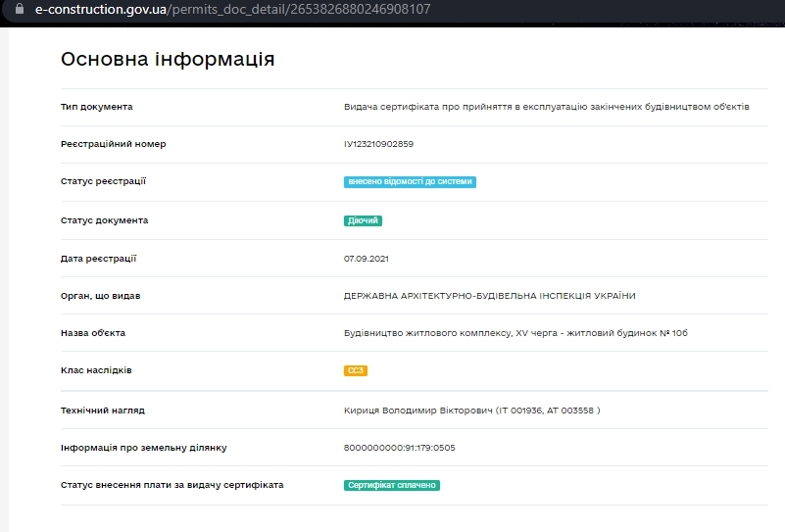This screenshot has height=532, width=785.
Task: Click supervisor name 'Кириця Володимир Вікторович'
Action: (418, 411)
